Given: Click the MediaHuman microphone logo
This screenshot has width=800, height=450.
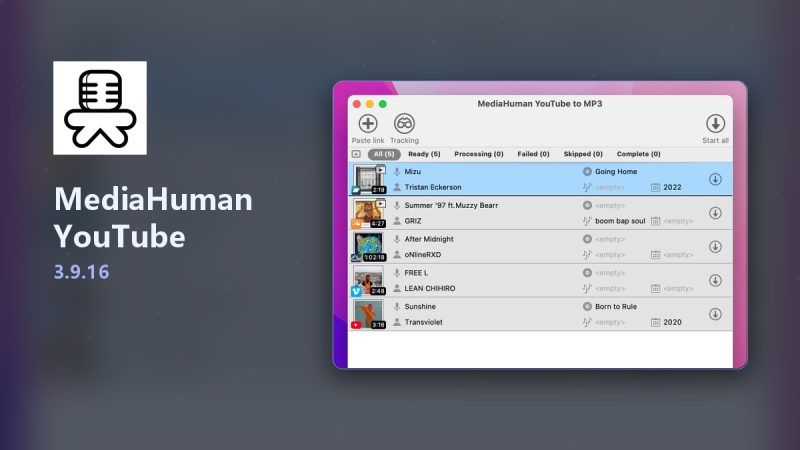Looking at the screenshot, I should click(x=100, y=108).
